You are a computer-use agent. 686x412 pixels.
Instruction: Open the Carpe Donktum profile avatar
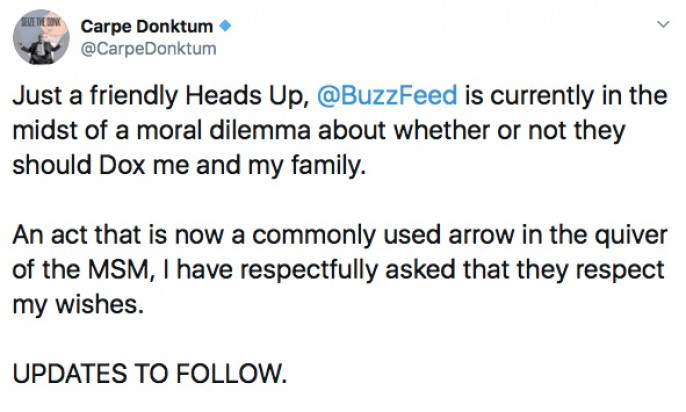coord(41,37)
